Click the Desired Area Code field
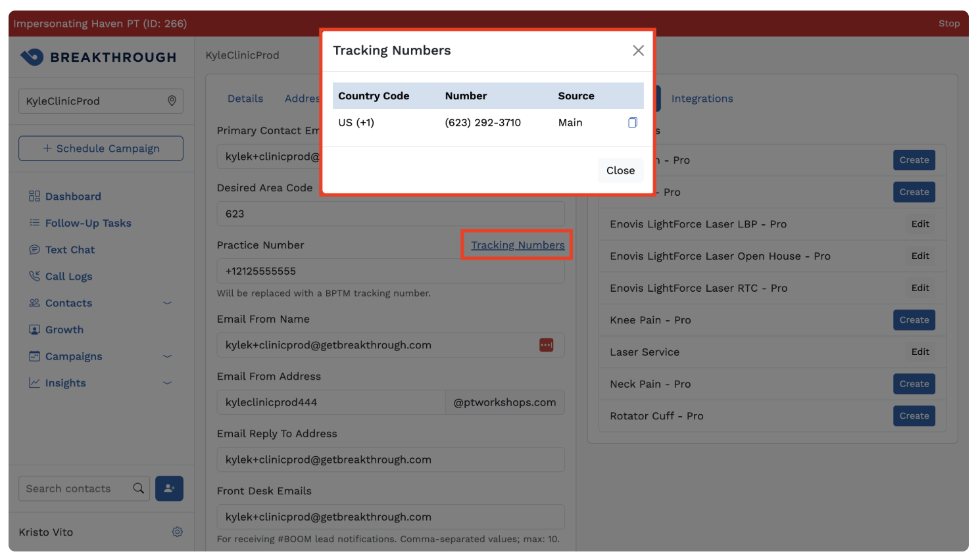 tap(391, 214)
